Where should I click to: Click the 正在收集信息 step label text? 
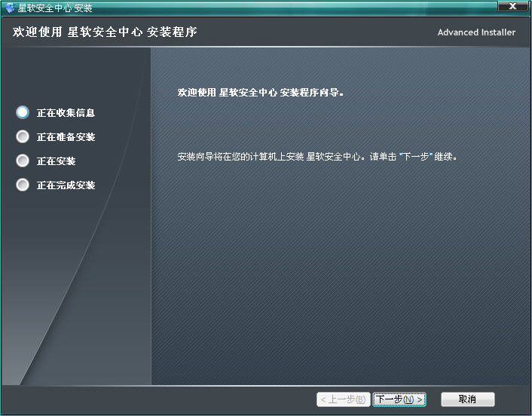66,112
